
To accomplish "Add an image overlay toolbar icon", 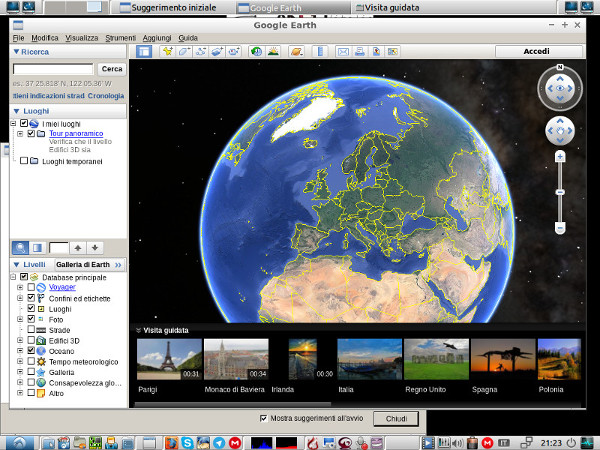I will click(217, 51).
